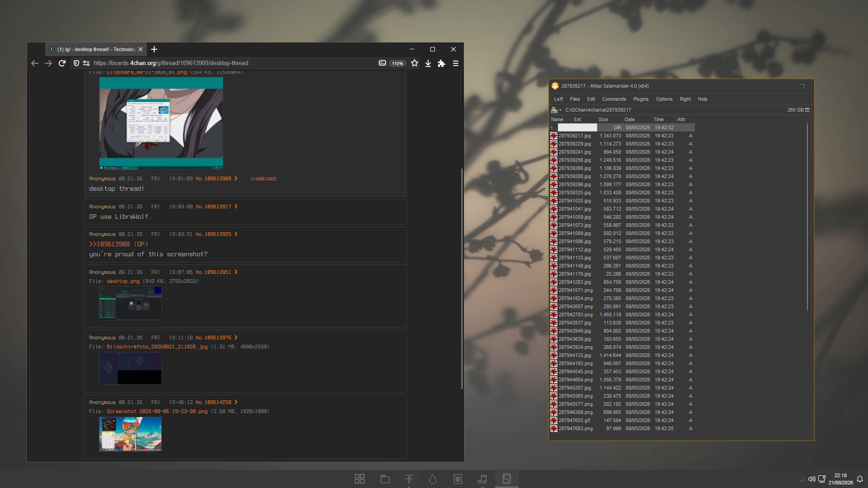The height and width of the screenshot is (488, 868).
Task: Select the parent directory up-arrow row
Action: 622,127
